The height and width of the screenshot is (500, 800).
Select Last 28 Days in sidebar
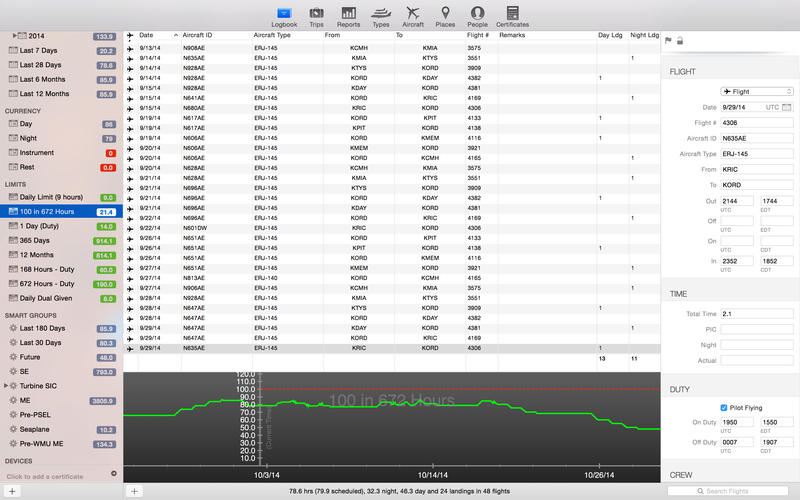44,65
